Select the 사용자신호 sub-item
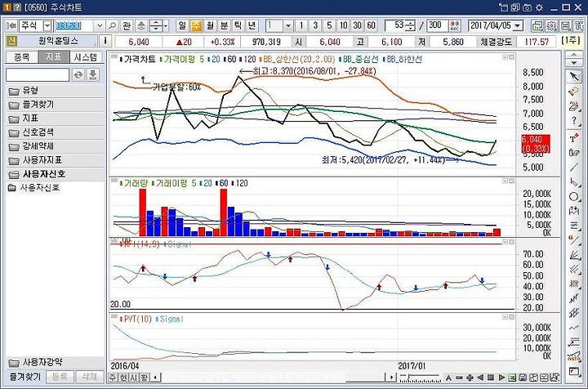 click(39, 188)
